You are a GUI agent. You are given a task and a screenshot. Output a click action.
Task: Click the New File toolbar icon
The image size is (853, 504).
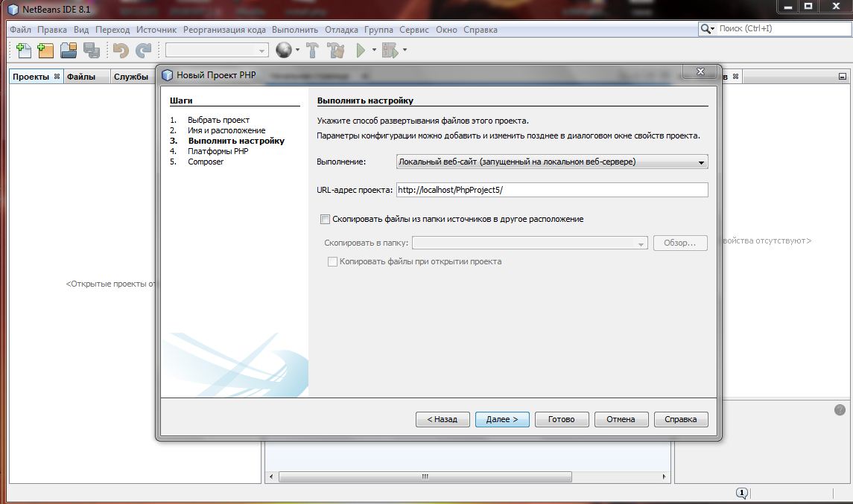pos(23,51)
